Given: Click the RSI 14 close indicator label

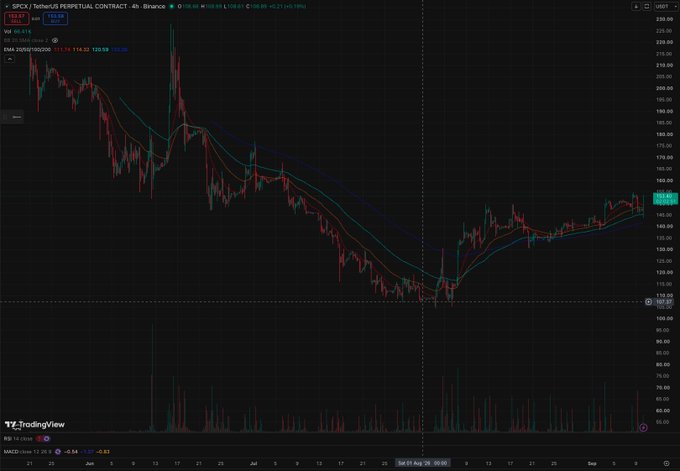Looking at the screenshot, I should (18, 439).
